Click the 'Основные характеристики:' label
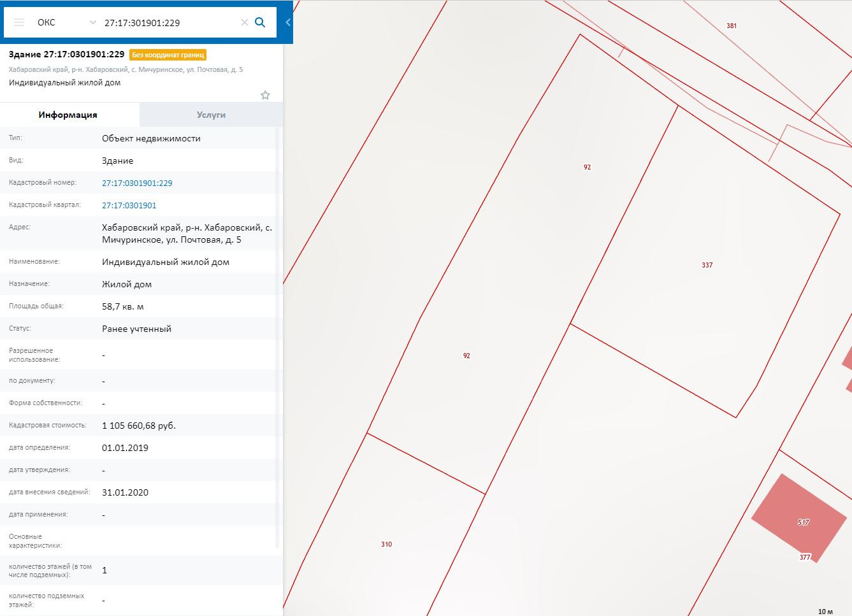The height and width of the screenshot is (616, 852). click(x=36, y=541)
